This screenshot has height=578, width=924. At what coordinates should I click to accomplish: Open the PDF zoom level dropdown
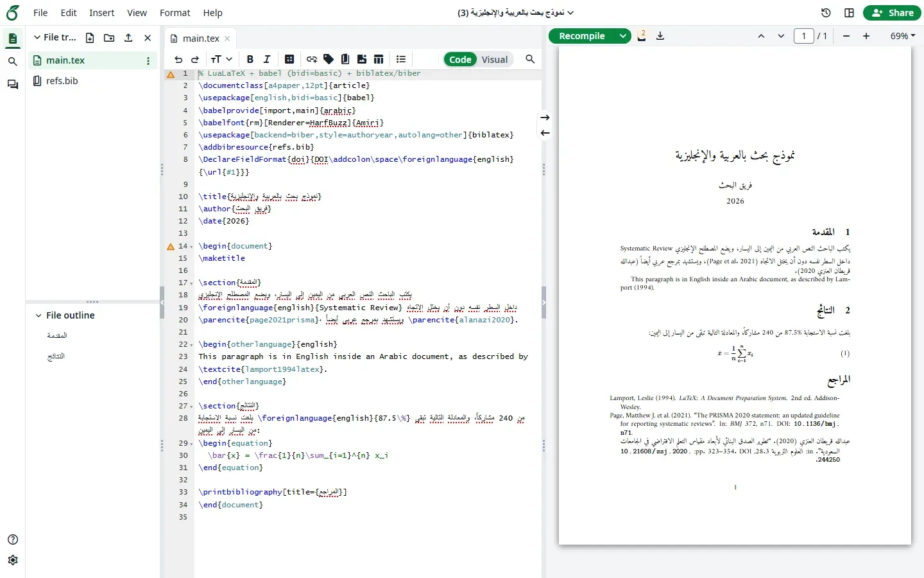902,36
